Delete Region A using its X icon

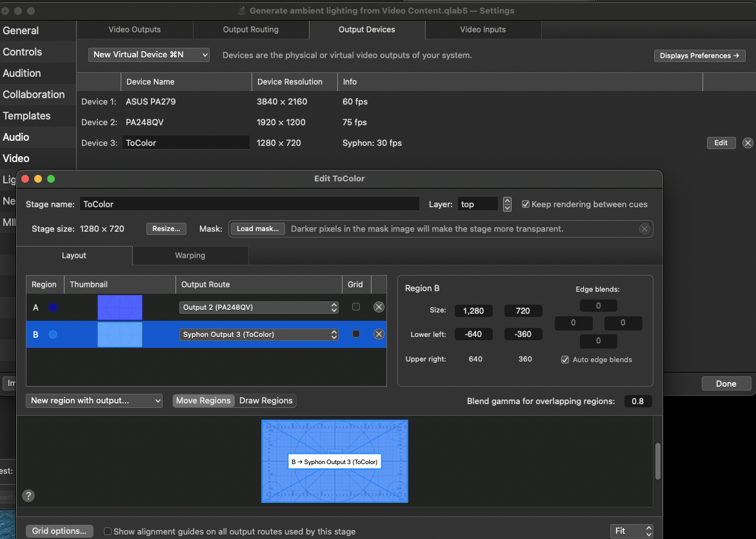(379, 307)
